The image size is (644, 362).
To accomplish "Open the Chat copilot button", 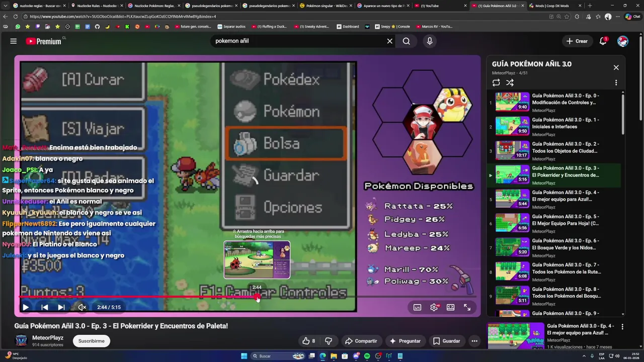I will [633, 17].
